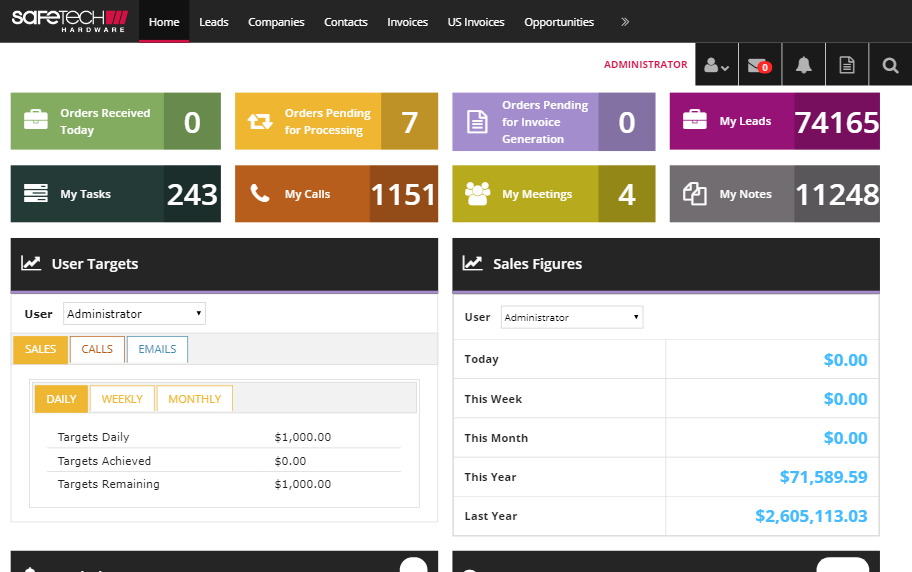Click the magnifier search icon

coord(890,65)
